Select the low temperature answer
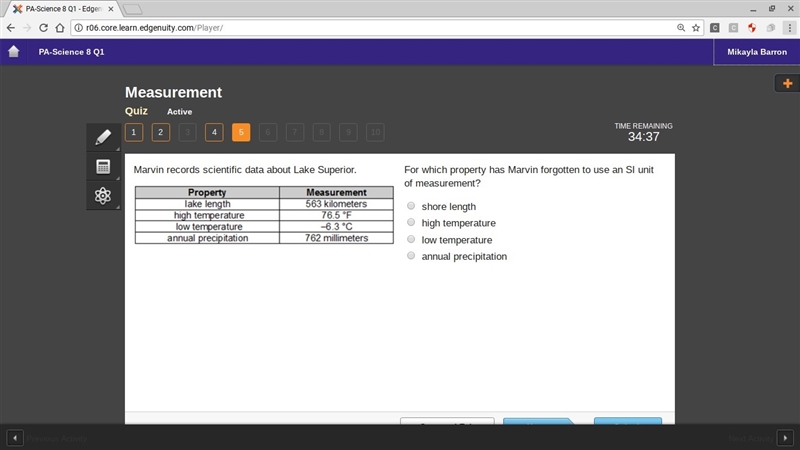Screen dimensions: 800x450 [411, 239]
